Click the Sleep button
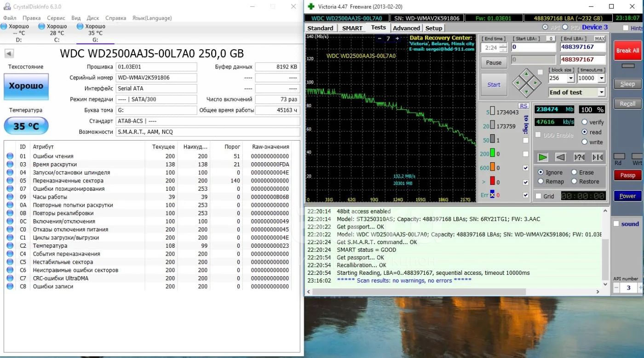 627,84
